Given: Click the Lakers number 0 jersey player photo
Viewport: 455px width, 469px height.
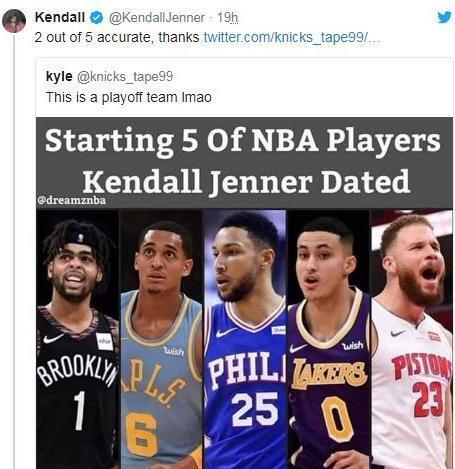Looking at the screenshot, I should (329, 339).
